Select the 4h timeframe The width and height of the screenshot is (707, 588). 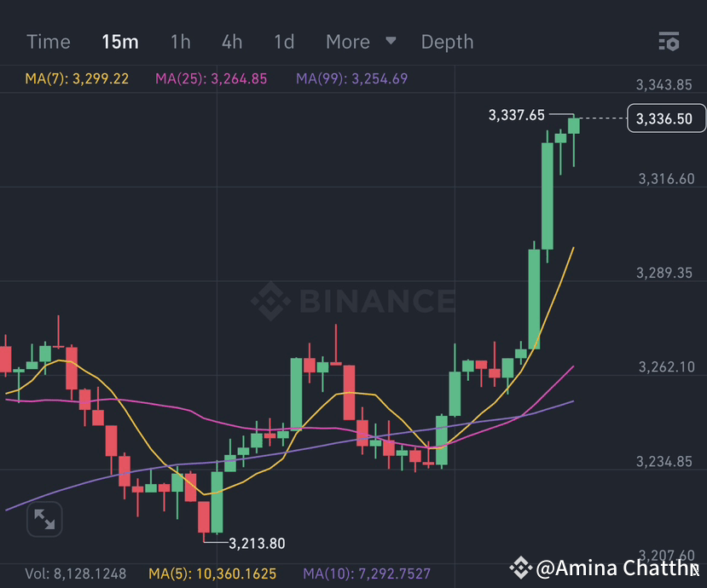231,41
